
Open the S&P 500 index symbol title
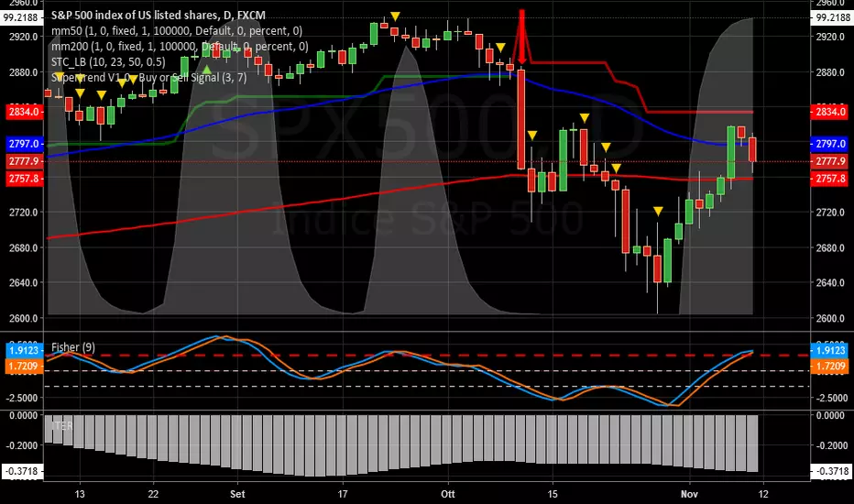pyautogui.click(x=158, y=16)
